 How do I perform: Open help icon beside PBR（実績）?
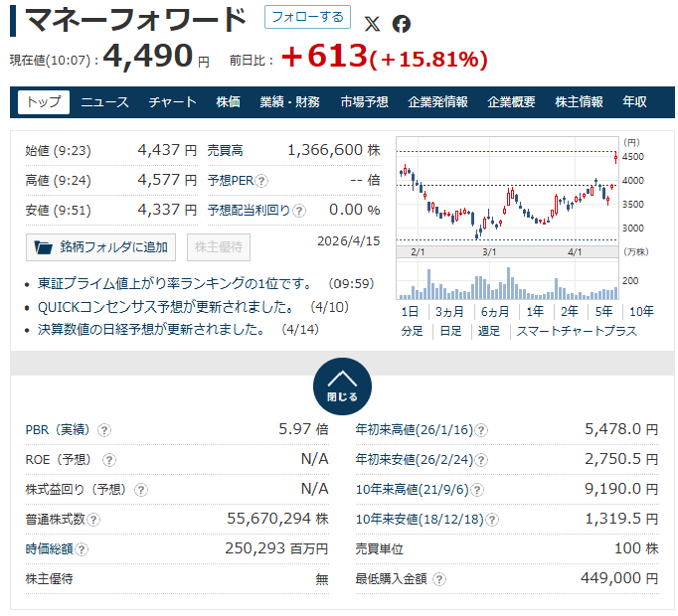[104, 430]
